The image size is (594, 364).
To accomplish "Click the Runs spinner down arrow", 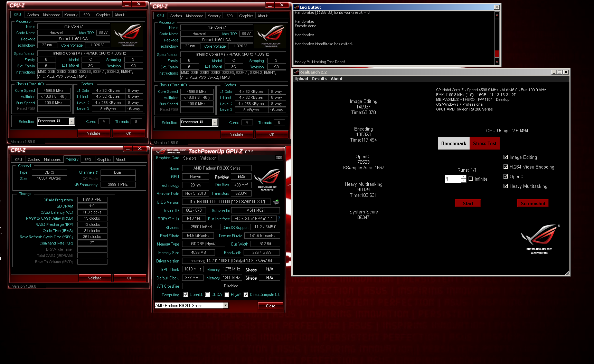I will [463, 181].
